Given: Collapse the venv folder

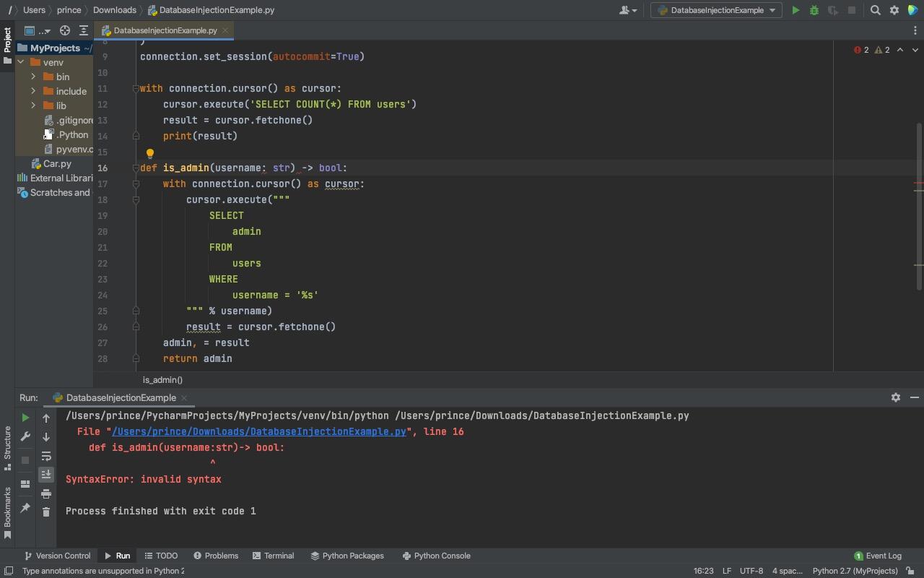Looking at the screenshot, I should (x=21, y=62).
